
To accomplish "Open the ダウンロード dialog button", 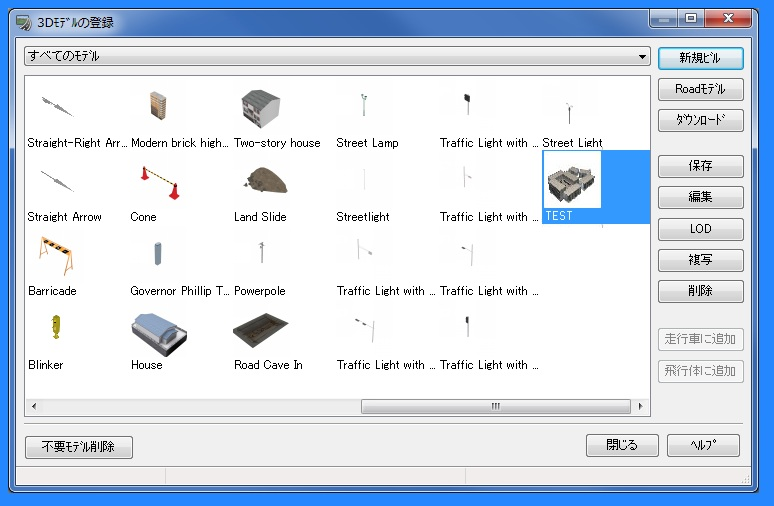I will (700, 120).
